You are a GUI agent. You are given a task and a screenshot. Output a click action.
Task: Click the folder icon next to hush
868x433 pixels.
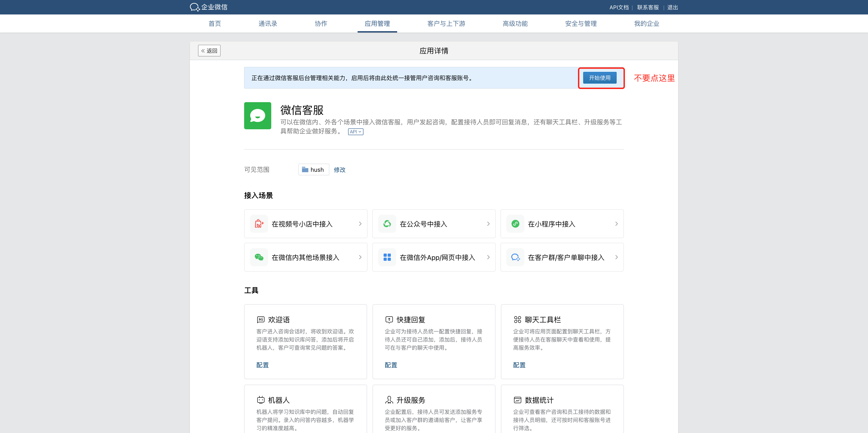coord(305,169)
